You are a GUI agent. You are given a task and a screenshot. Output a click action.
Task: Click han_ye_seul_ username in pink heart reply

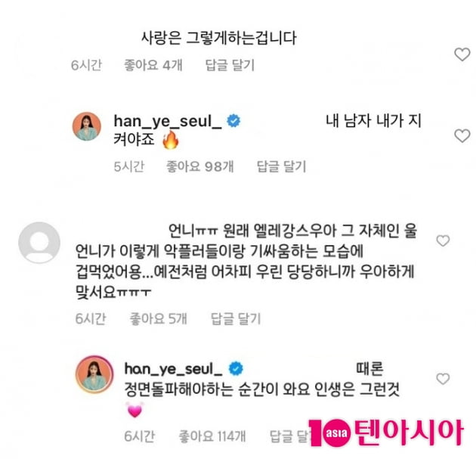[173, 369]
